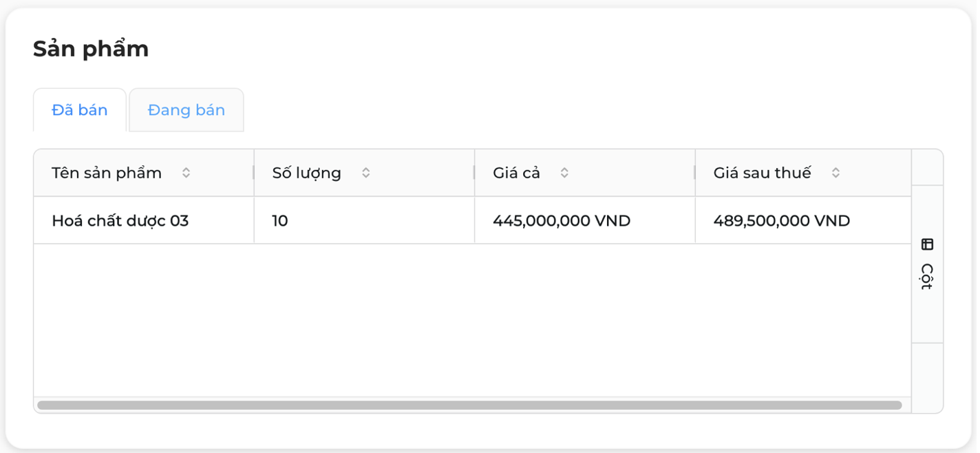This screenshot has width=980, height=453.
Task: Click the Số lượng sort arrows icon
Action: point(366,173)
